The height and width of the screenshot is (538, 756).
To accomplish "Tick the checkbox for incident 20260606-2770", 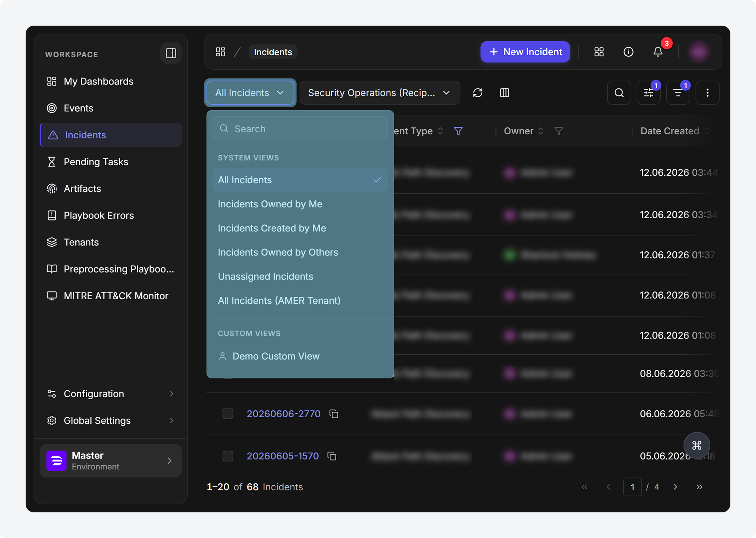I will pos(228,414).
